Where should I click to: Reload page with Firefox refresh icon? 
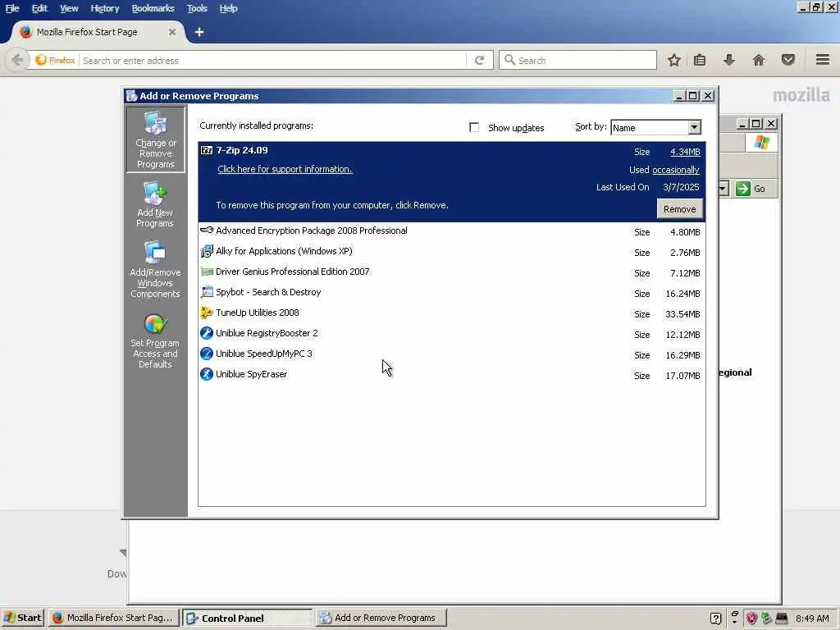[479, 60]
